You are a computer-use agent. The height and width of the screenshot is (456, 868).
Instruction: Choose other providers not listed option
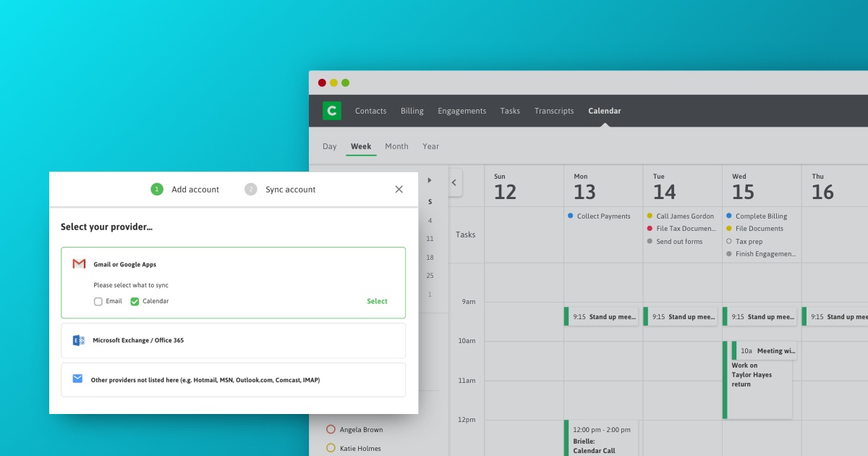point(233,379)
